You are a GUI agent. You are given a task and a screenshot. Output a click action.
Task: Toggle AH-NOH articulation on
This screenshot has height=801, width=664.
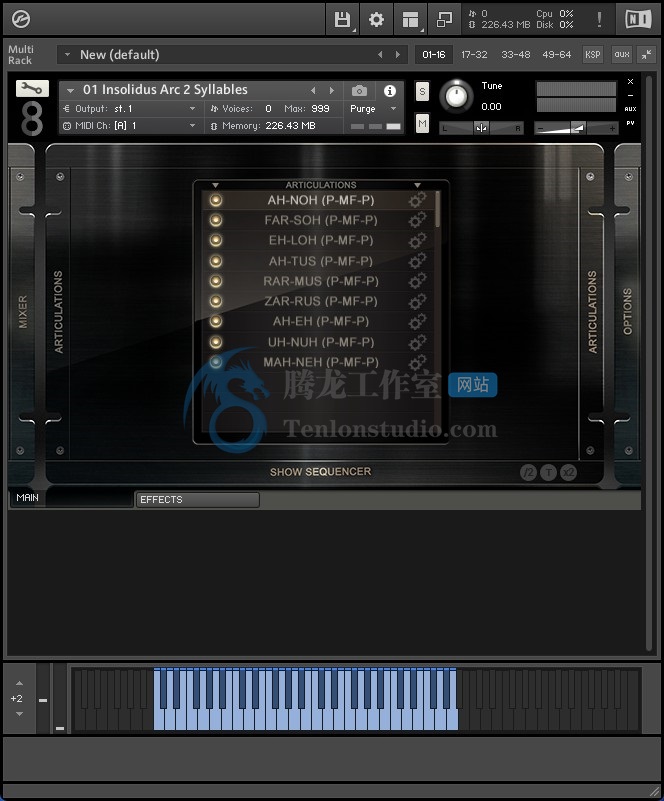click(216, 200)
